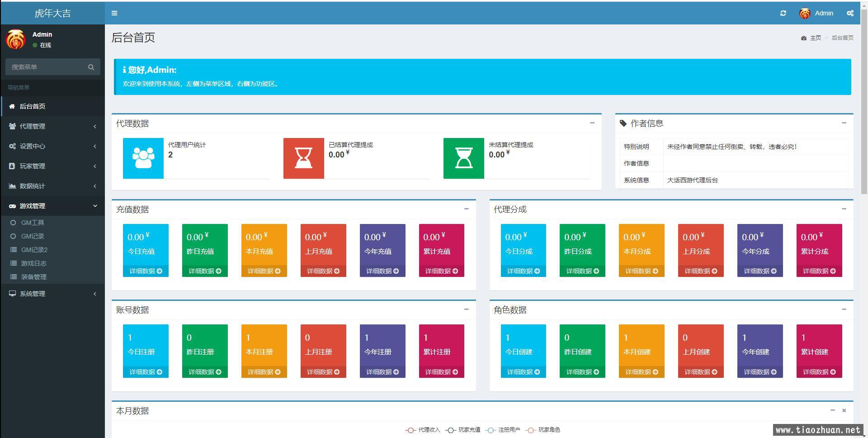Screen dimensions: 868x438
Task: Open GM记录2 submenu item
Action: pos(52,250)
